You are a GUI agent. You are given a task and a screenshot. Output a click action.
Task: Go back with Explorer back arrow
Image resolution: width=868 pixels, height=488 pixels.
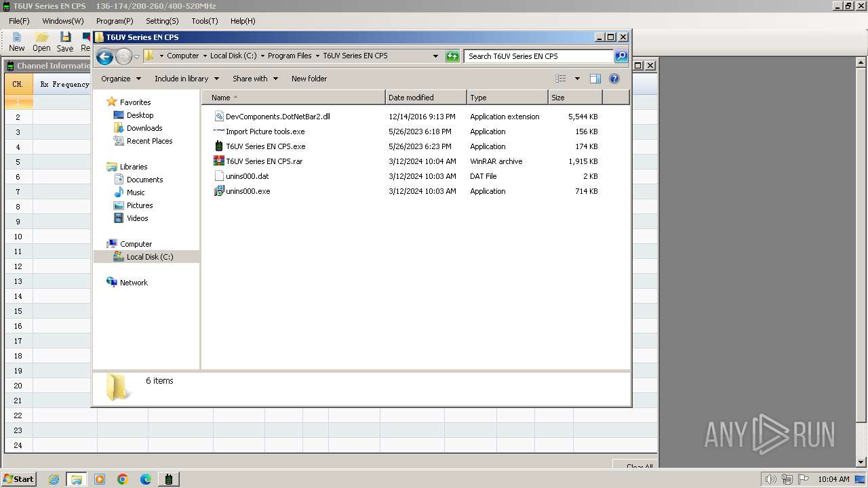tap(104, 57)
